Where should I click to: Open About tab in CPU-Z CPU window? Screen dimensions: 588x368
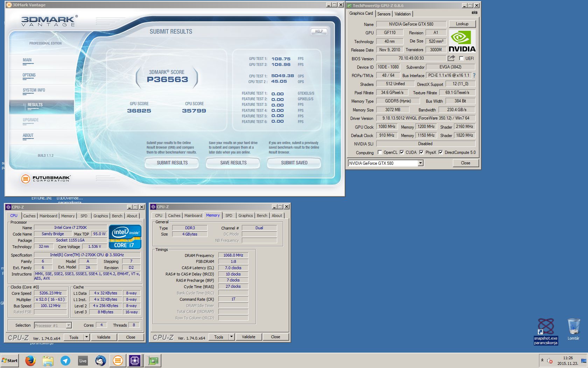tap(132, 216)
